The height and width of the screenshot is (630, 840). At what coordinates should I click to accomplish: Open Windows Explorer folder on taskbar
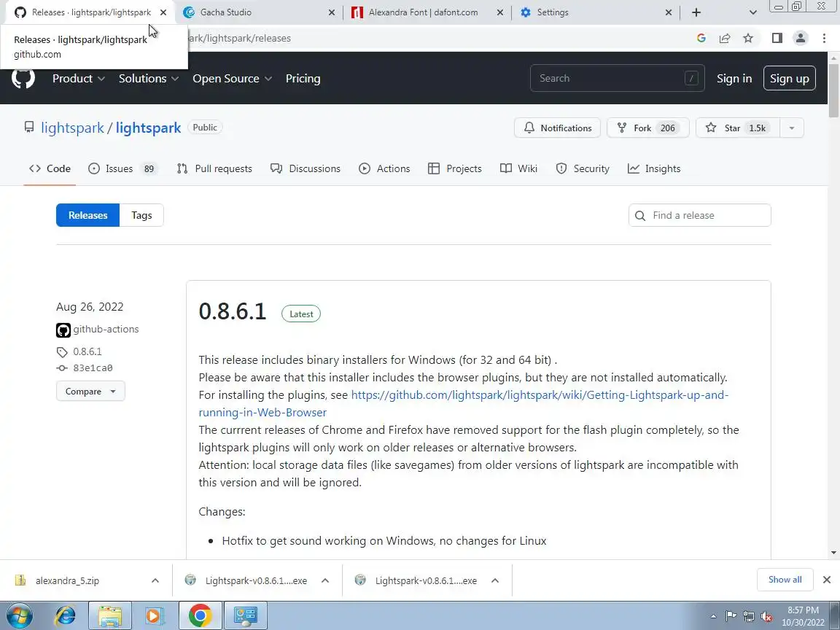coord(110,615)
